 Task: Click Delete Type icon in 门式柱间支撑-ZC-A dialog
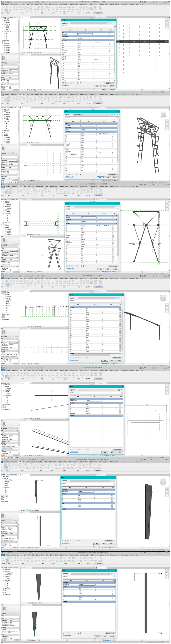click(117, 115)
